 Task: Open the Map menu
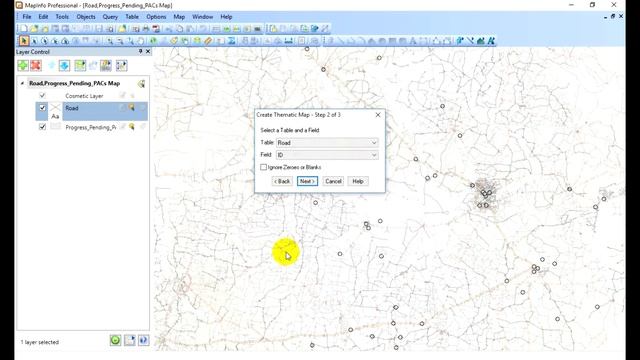179,17
